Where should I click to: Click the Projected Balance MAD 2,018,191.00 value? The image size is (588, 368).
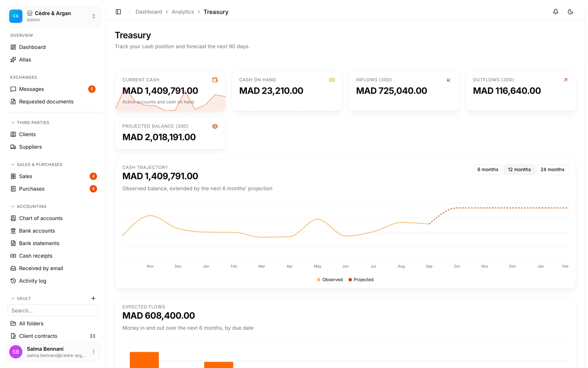pyautogui.click(x=159, y=137)
